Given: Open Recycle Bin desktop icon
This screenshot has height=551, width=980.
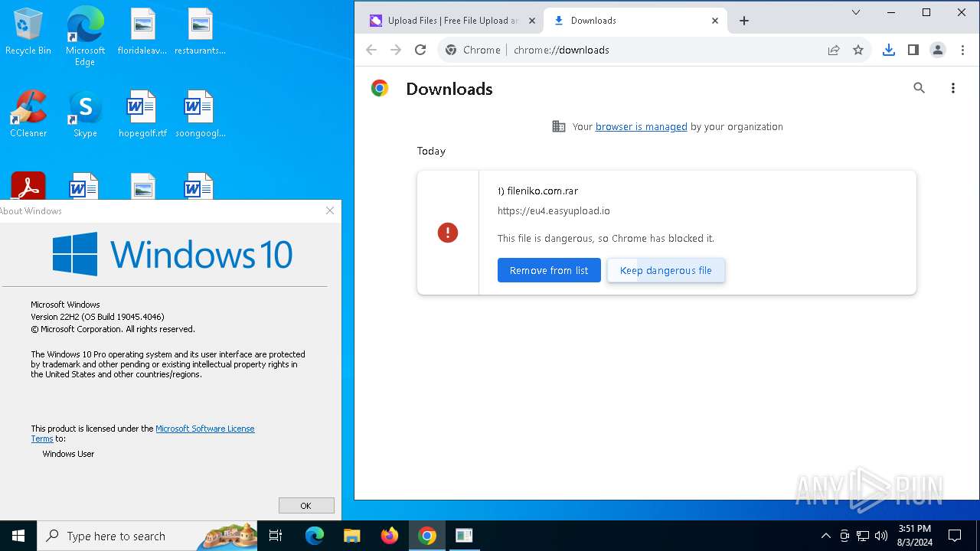Looking at the screenshot, I should [28, 31].
